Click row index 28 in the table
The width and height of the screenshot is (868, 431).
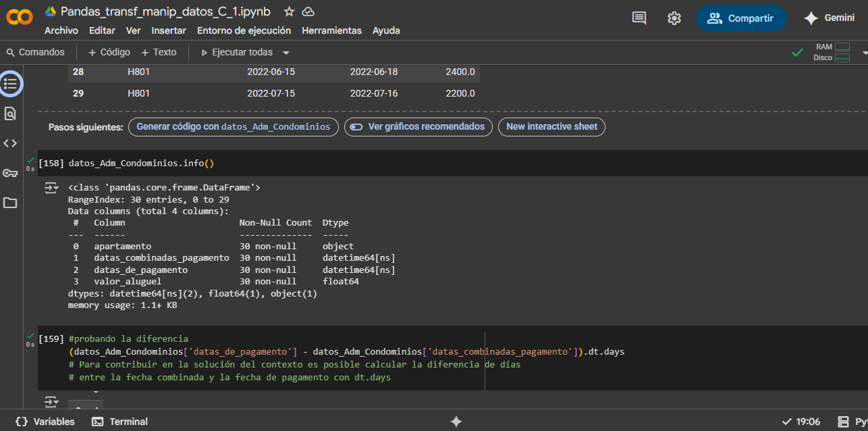78,72
